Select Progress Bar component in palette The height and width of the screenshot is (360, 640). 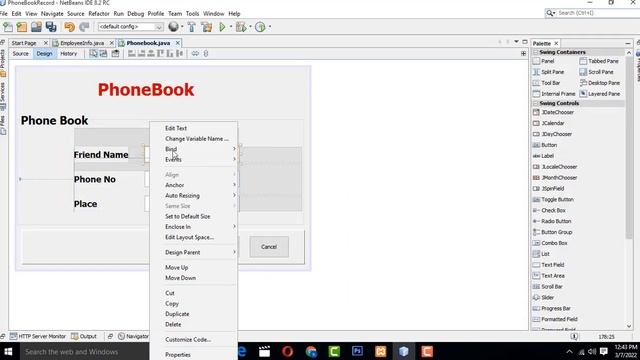pos(552,309)
